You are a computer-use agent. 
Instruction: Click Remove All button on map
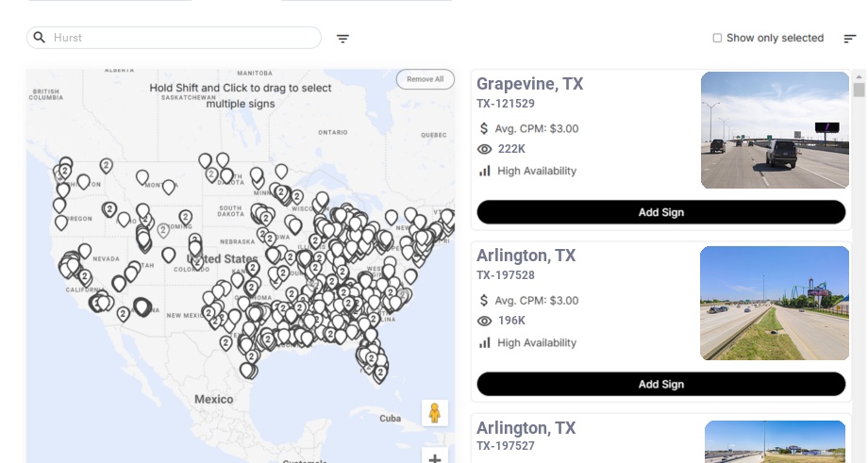pyautogui.click(x=425, y=79)
